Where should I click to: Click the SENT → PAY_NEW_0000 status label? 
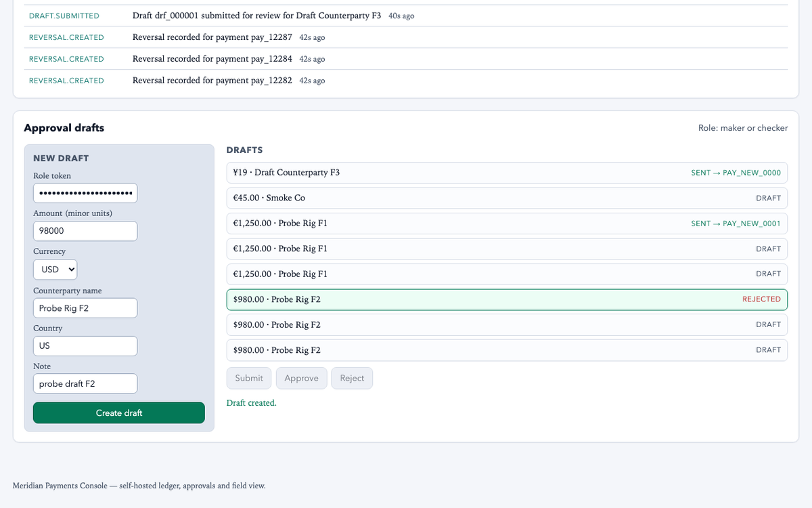coord(736,173)
